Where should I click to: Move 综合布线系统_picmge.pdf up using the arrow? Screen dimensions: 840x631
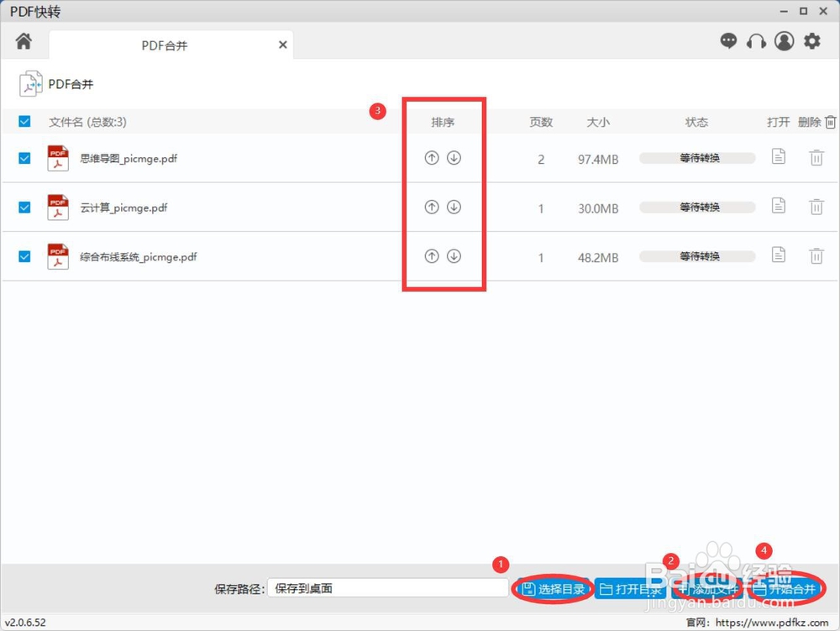[x=432, y=256]
